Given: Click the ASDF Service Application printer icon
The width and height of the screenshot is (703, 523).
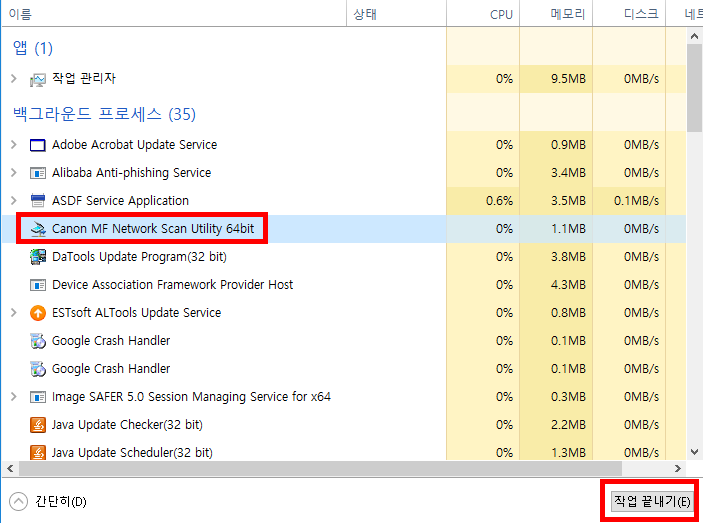Looking at the screenshot, I should point(38,201).
